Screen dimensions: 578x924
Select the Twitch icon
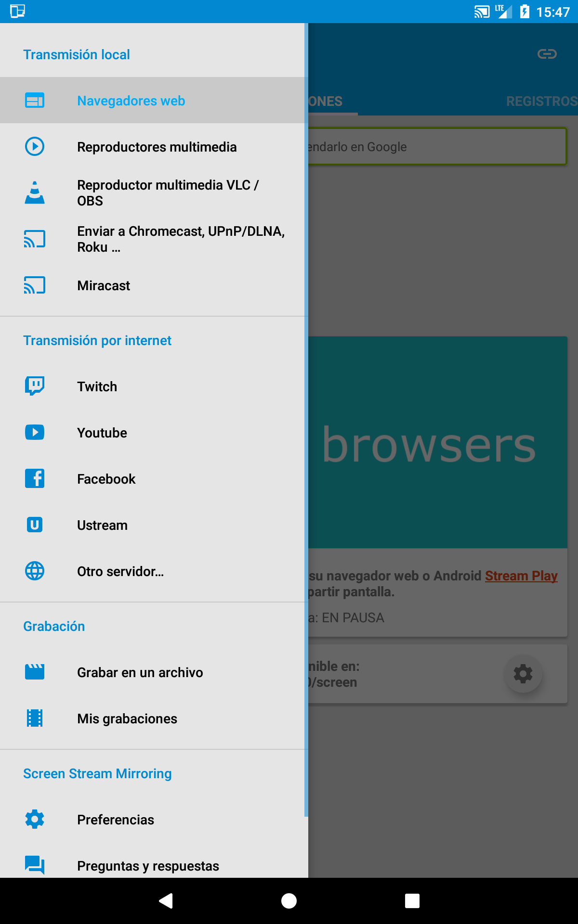pos(35,386)
